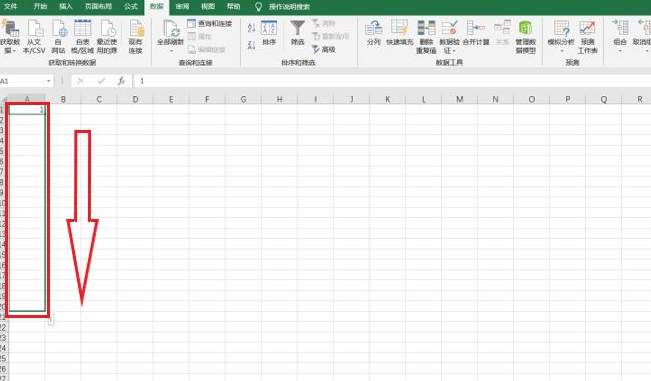Expand the What-If Analysis dropdown
Screen dimensions: 651x381
click(561, 51)
